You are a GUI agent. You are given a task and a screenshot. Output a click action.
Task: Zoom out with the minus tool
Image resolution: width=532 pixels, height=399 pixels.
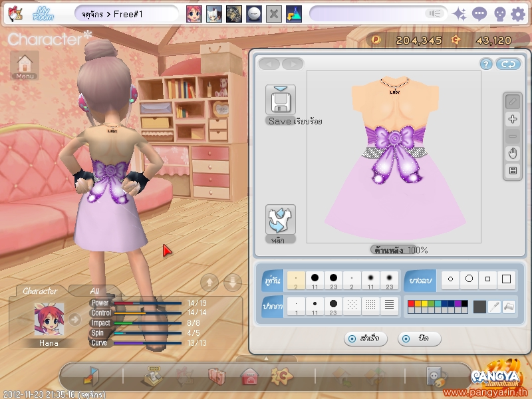click(x=512, y=136)
